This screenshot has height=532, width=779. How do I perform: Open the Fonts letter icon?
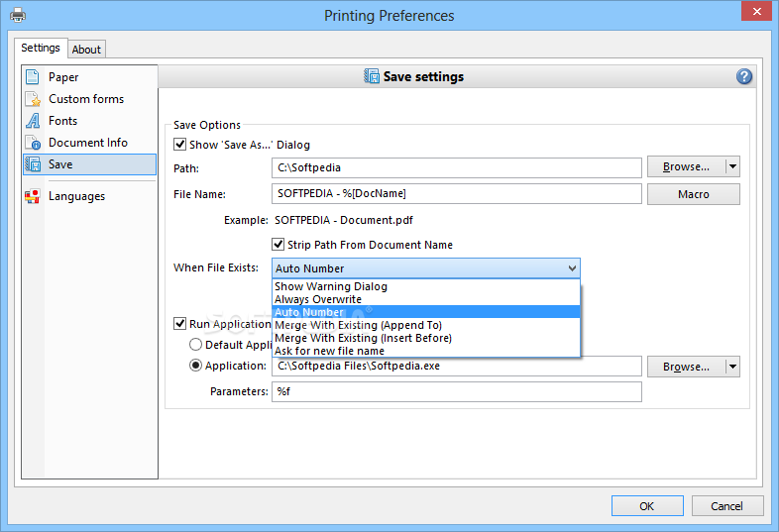[33, 121]
